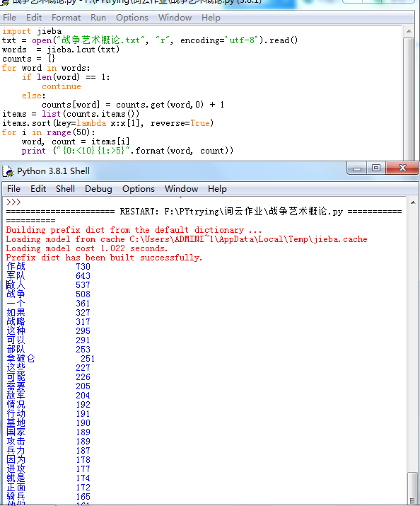
Task: Open the Options menu in the editor window
Action: pos(132,18)
